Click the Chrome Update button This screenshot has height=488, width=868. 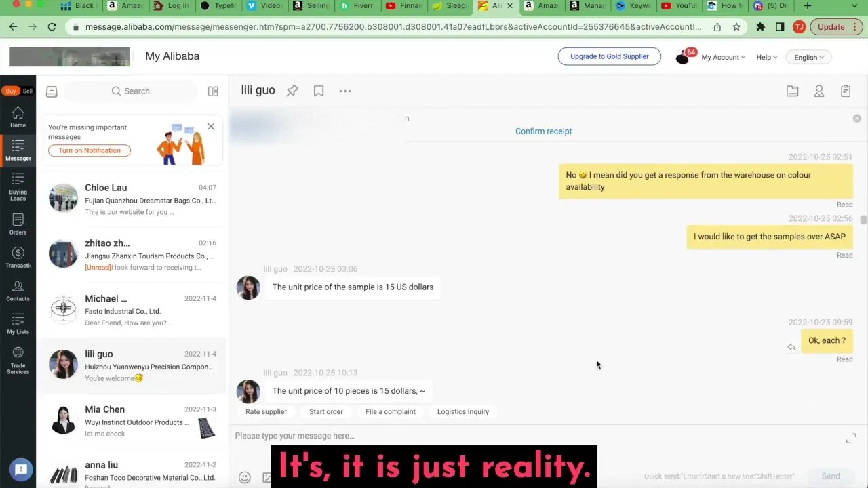[x=836, y=27]
